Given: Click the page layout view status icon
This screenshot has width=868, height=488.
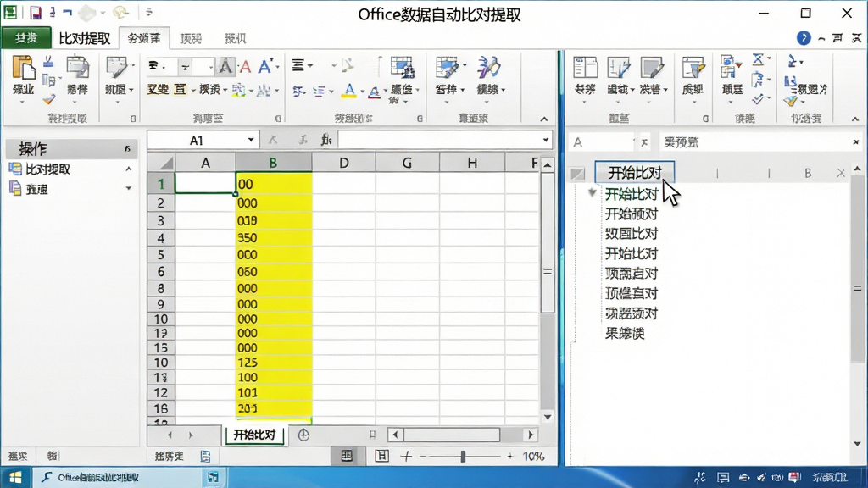Looking at the screenshot, I should [x=381, y=456].
